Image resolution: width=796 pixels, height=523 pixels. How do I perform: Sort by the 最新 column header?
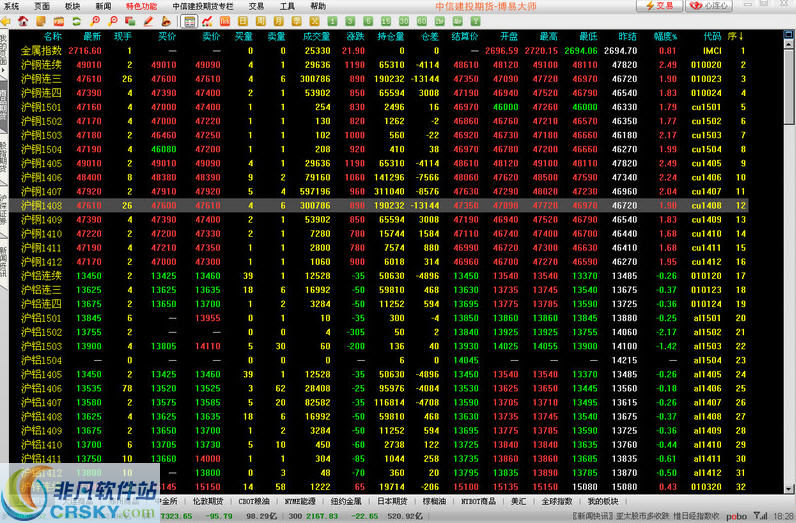[x=92, y=36]
